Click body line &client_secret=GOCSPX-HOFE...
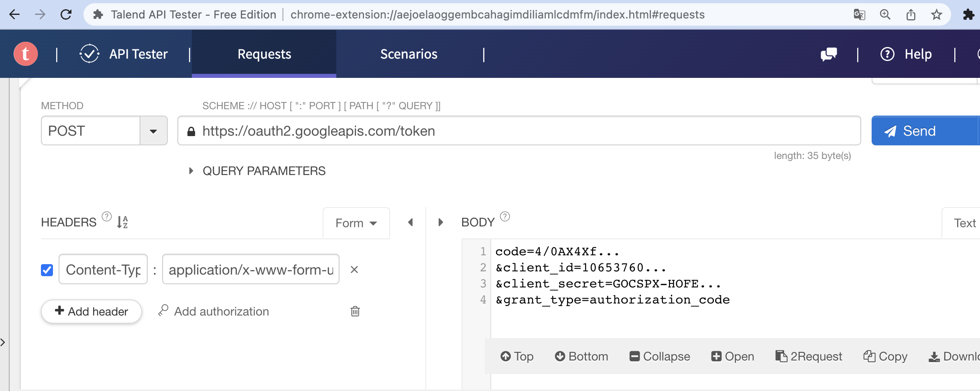Screen dimensions: 980x391 (608, 284)
